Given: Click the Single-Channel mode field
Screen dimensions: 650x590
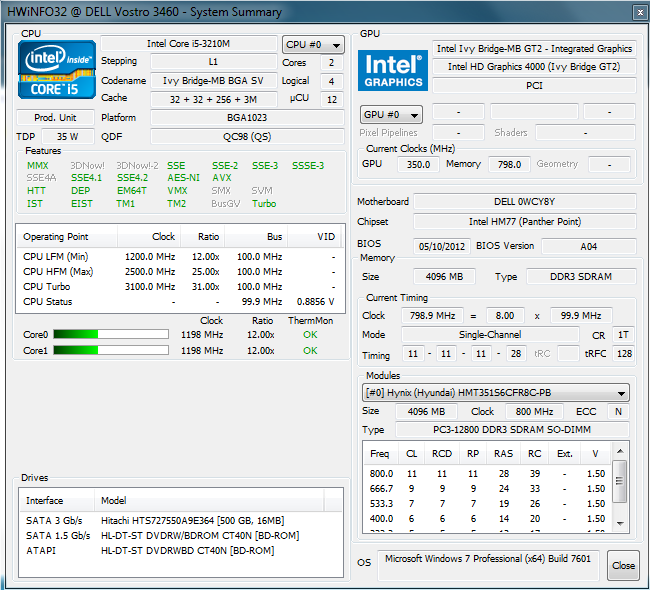Looking at the screenshot, I should (490, 335).
